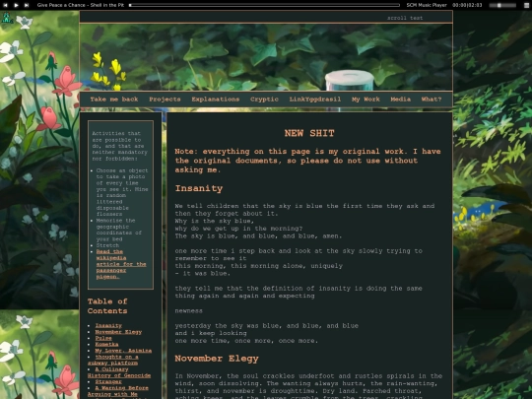Skip to previous track in music player
This screenshot has height=399, width=532.
(x=5, y=5)
